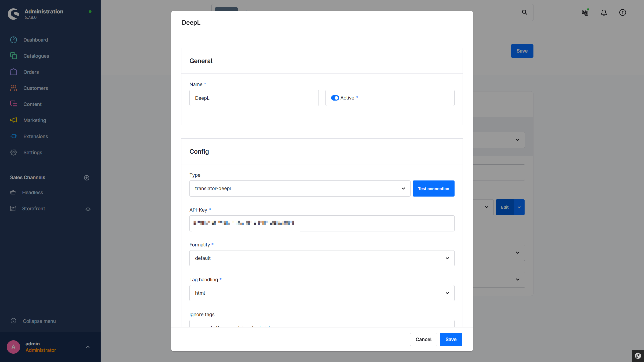The width and height of the screenshot is (644, 362).
Task: Open the language switcher in the header
Action: pyautogui.click(x=585, y=12)
